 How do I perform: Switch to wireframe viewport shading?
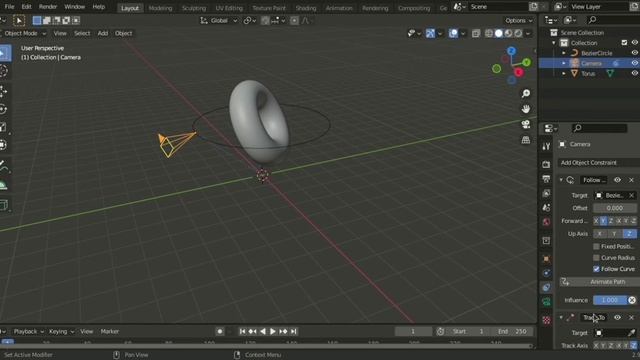489,33
